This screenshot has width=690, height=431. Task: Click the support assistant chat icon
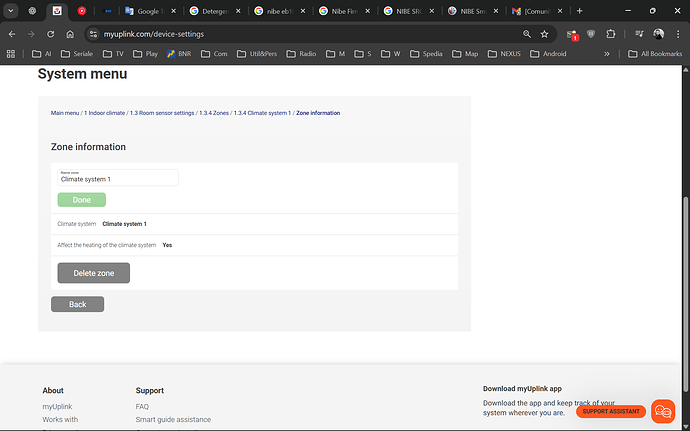pos(663,411)
